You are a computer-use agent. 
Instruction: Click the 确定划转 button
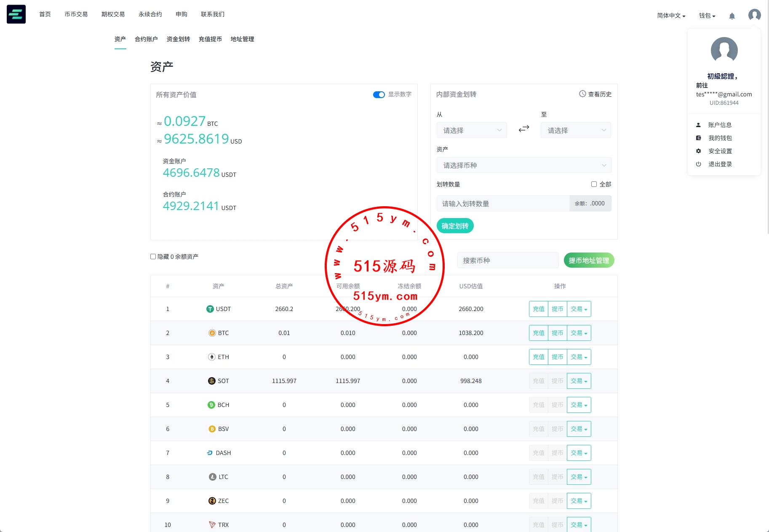tap(455, 226)
